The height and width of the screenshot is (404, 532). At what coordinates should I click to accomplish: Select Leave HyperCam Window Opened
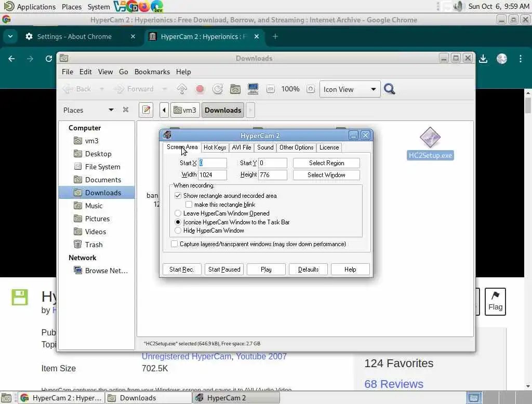(178, 213)
